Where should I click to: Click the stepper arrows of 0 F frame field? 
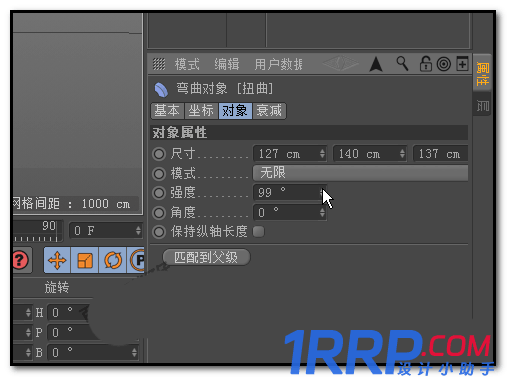(x=138, y=230)
